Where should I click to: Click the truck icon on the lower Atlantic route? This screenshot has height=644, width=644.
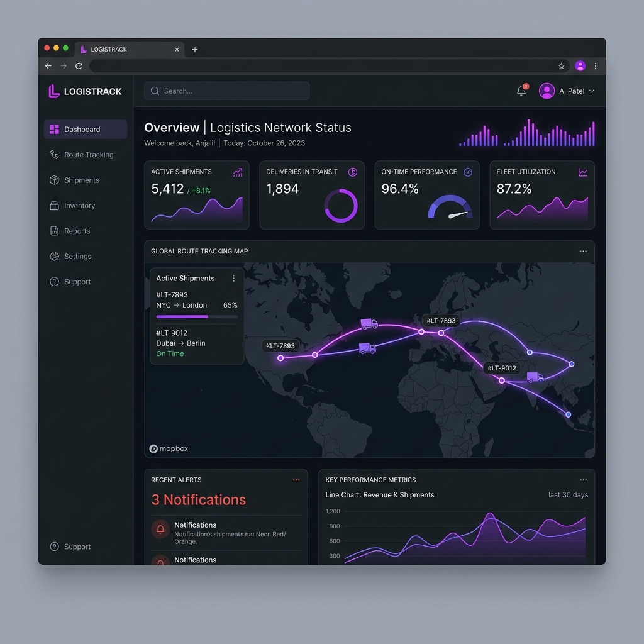367,348
